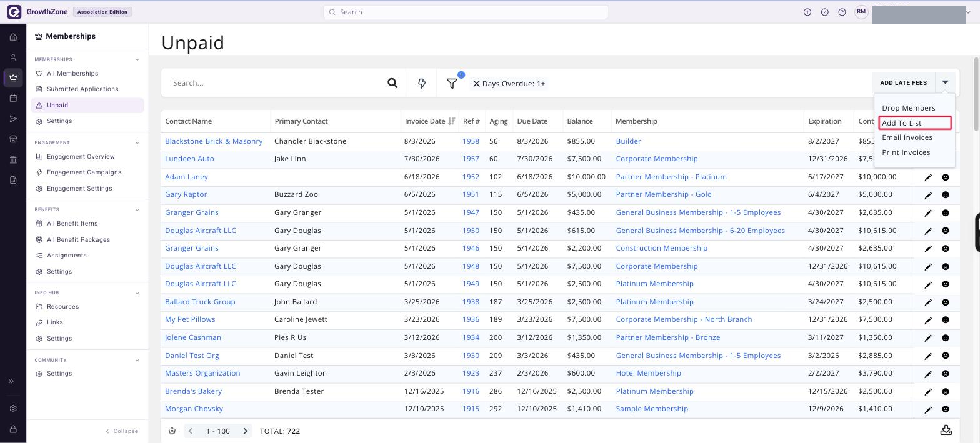Click the quick-add plus icon in header
Screen dimensions: 980x443
807,12
